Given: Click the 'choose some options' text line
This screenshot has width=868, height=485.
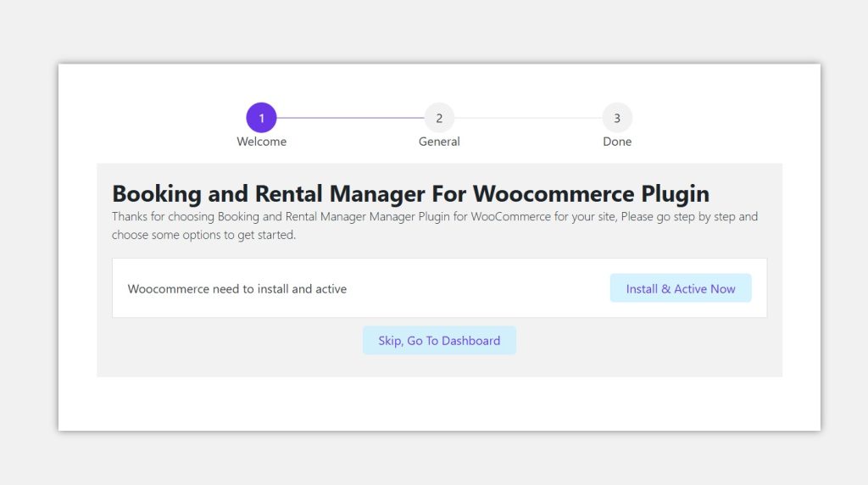Looking at the screenshot, I should (203, 235).
